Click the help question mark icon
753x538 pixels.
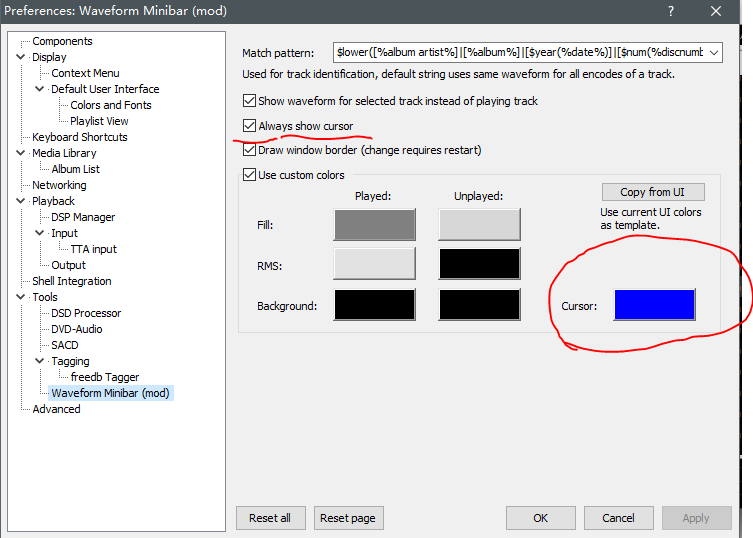669,11
